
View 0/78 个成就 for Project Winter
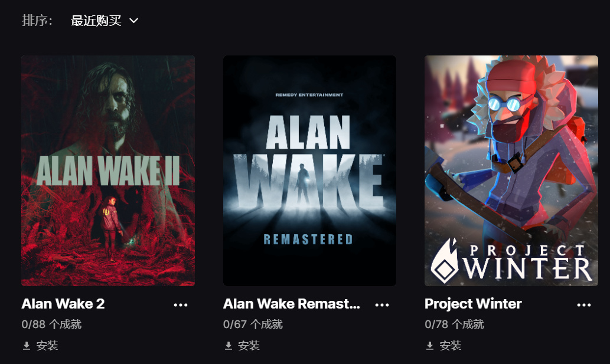click(x=454, y=324)
